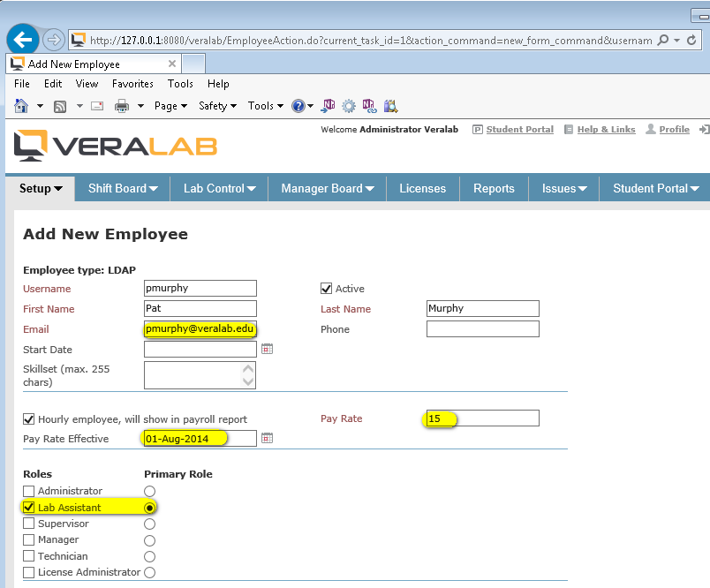Refresh the page with reload icon
The image size is (710, 588).
pos(691,41)
